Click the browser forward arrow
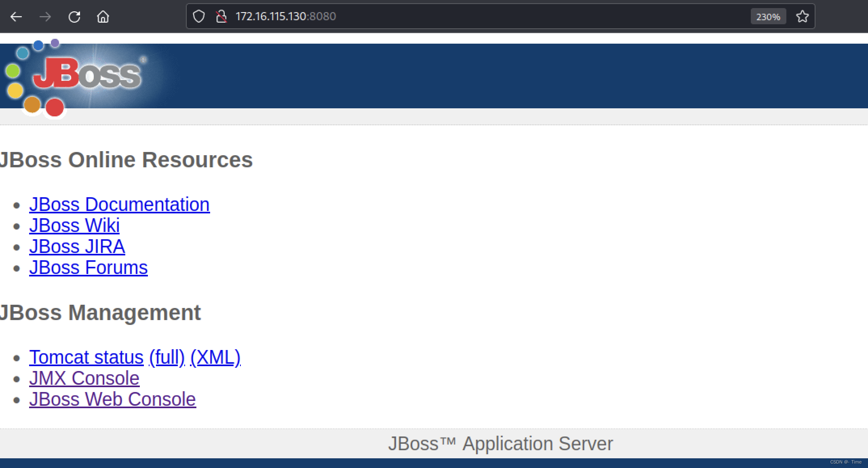868x468 pixels. 45,17
